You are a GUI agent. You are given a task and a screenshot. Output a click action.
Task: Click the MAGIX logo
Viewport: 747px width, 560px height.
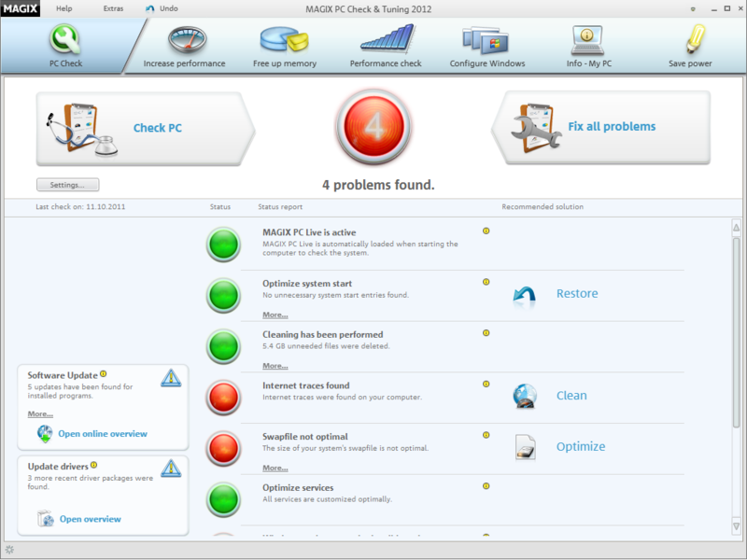[20, 8]
